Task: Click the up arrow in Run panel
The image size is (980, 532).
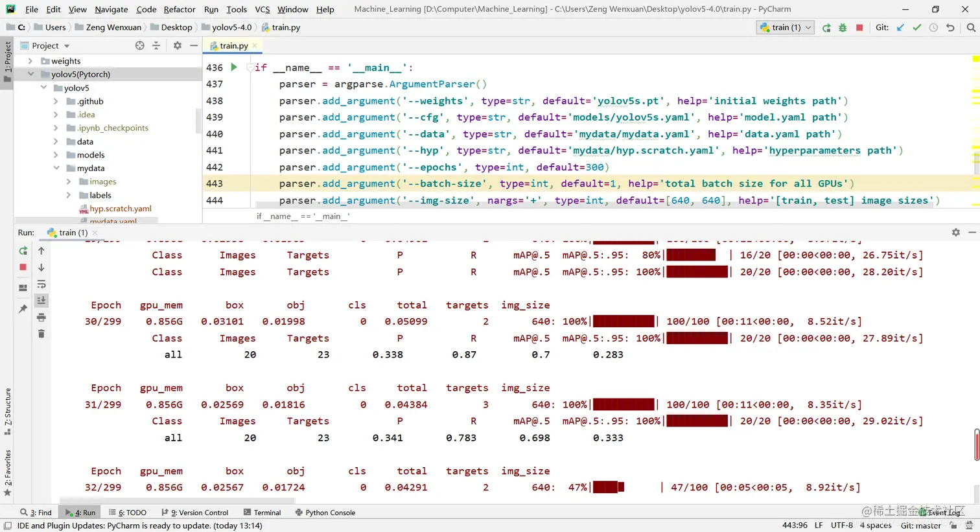Action: click(41, 251)
